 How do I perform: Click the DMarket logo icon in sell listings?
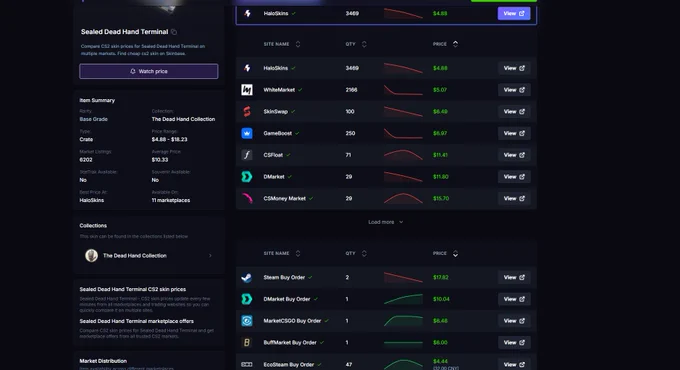247,177
